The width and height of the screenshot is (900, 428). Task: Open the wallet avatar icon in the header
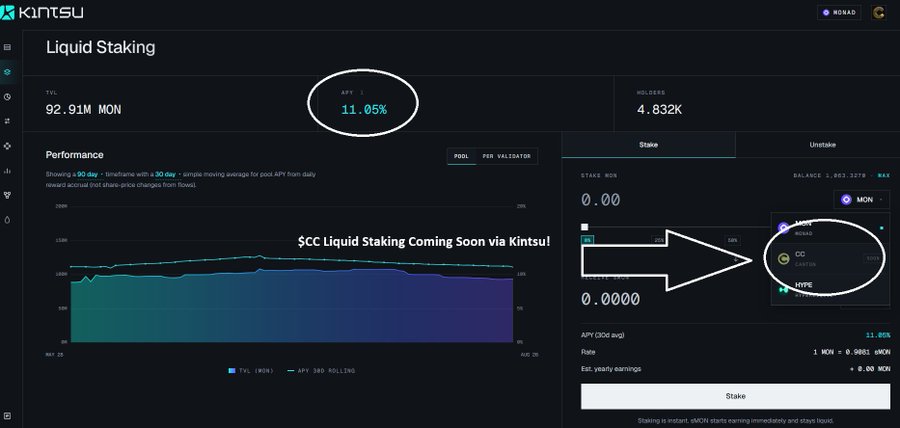[x=878, y=13]
